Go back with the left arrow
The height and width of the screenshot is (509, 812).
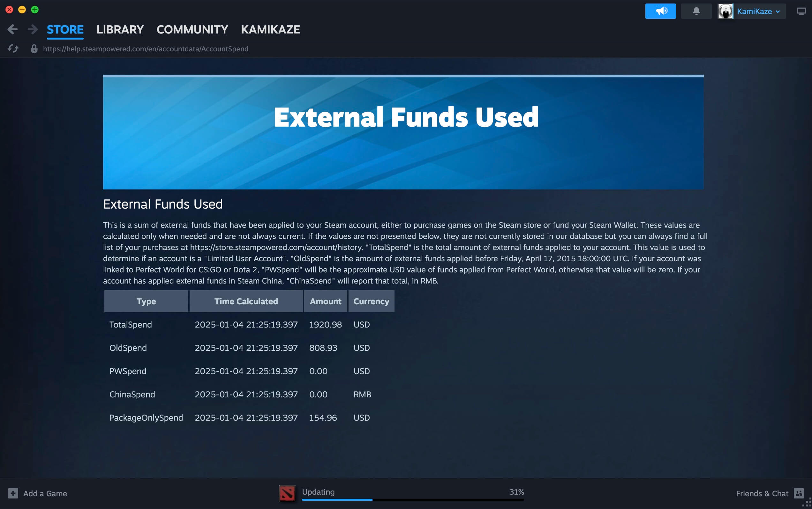12,30
